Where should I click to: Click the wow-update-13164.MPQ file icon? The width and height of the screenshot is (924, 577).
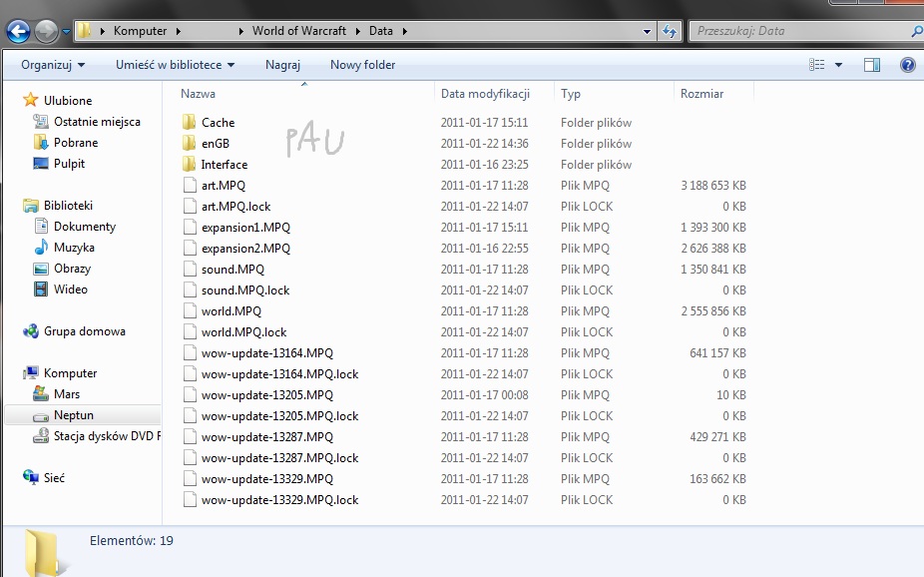click(x=190, y=353)
